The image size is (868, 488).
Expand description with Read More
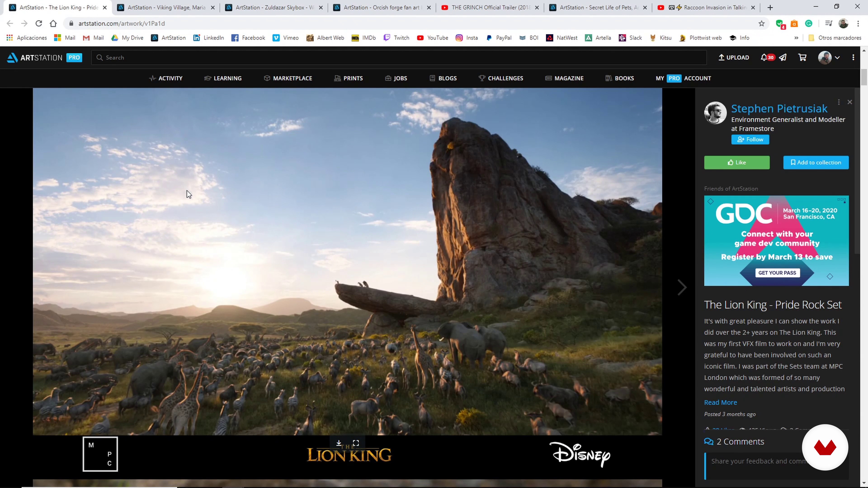(x=720, y=402)
